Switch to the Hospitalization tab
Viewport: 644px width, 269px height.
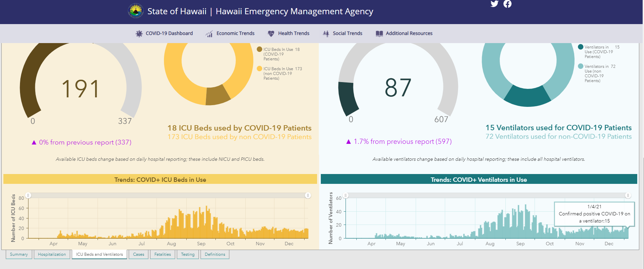pyautogui.click(x=52, y=254)
